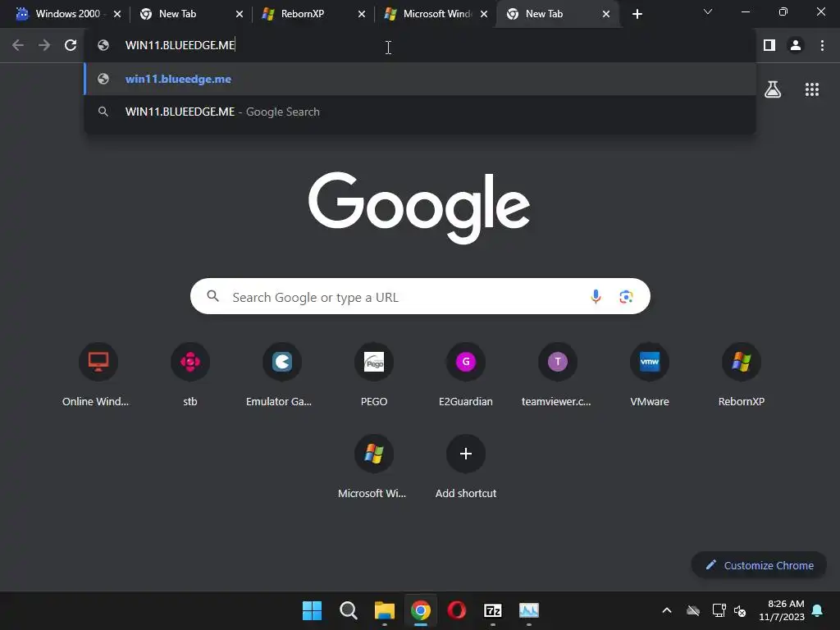This screenshot has width=840, height=630.
Task: Open tab search dropdown arrow
Action: click(708, 11)
